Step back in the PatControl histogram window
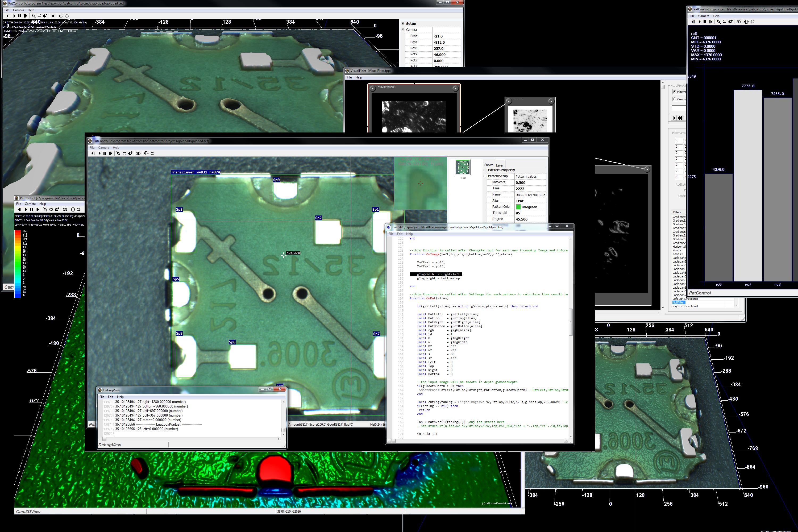Image resolution: width=798 pixels, height=532 pixels. pos(693,22)
